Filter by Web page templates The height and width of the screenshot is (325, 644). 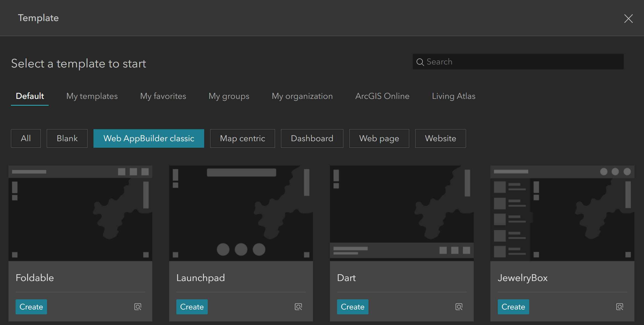[x=379, y=138]
